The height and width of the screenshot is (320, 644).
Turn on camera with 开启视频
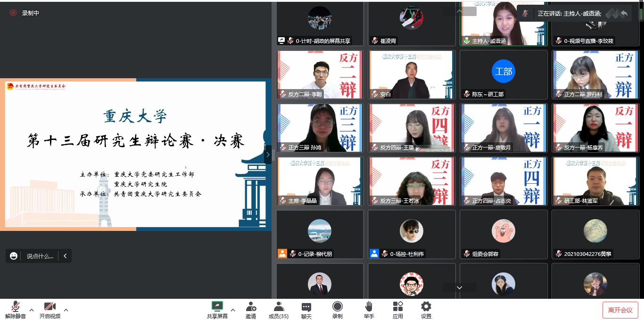[x=50, y=310]
